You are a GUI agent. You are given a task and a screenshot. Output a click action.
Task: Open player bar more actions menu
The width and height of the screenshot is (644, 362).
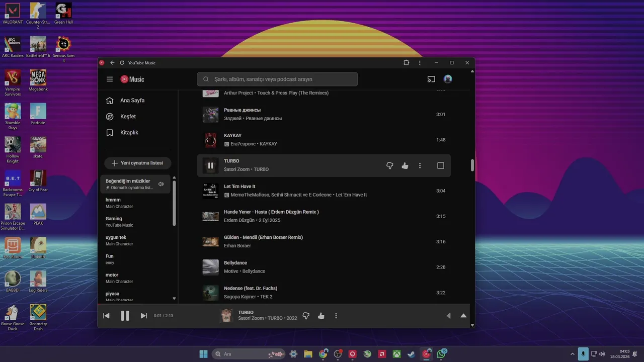coord(336,316)
